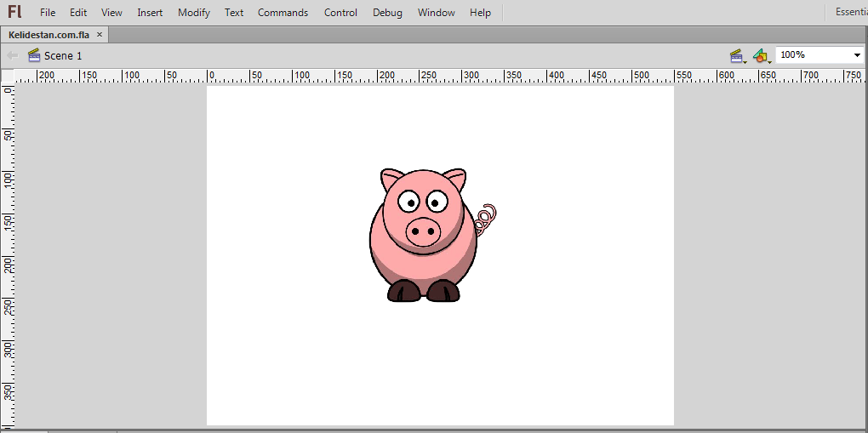Open the Window menu
The width and height of the screenshot is (868, 433).
click(x=437, y=12)
